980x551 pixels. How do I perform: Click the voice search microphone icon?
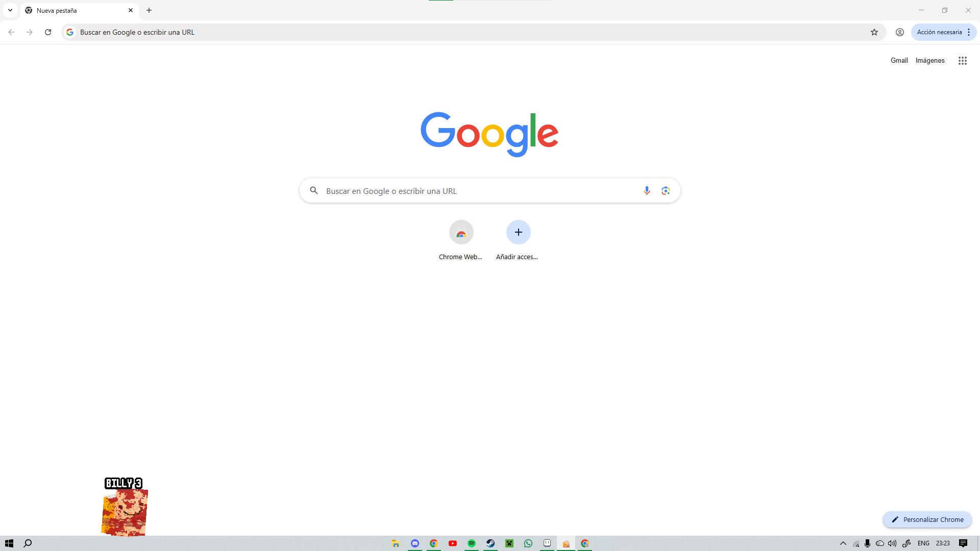tap(647, 191)
